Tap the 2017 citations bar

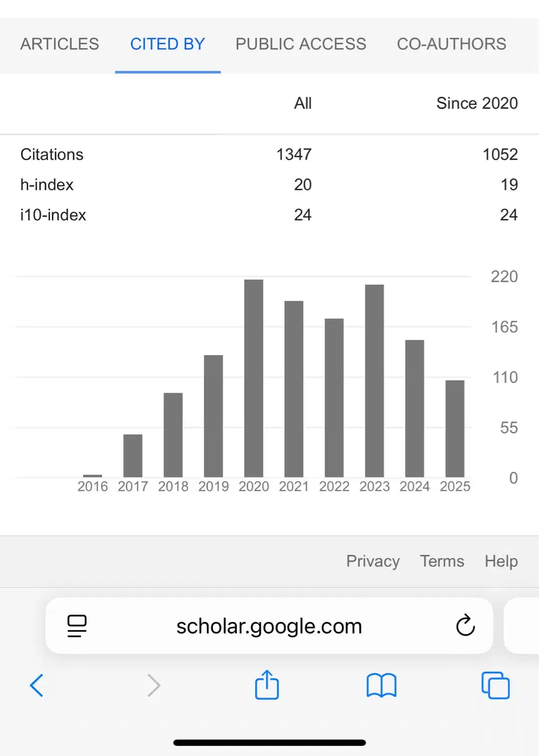coord(133,456)
